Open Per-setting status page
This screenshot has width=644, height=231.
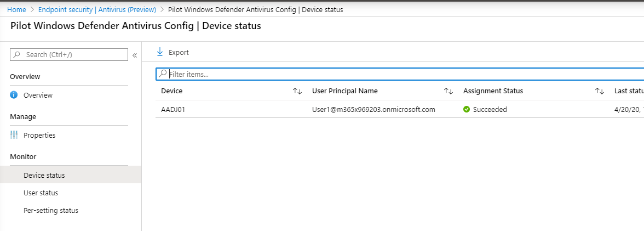50,210
